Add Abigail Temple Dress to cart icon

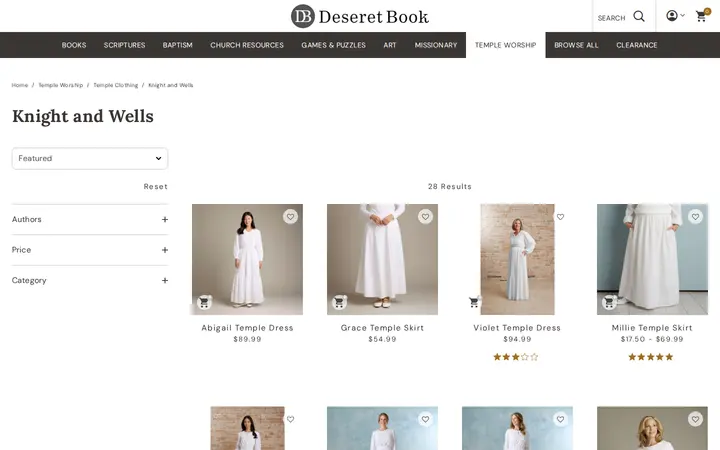pyautogui.click(x=204, y=302)
